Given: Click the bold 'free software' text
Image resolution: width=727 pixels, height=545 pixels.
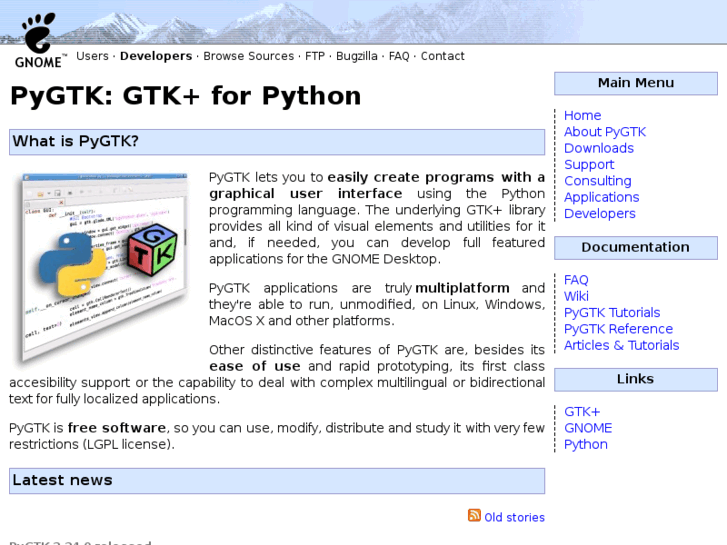Looking at the screenshot, I should 117,428.
